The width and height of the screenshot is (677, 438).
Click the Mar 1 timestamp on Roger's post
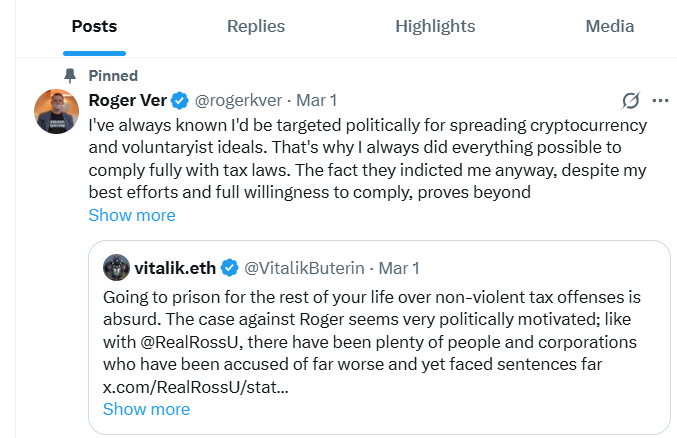318,100
